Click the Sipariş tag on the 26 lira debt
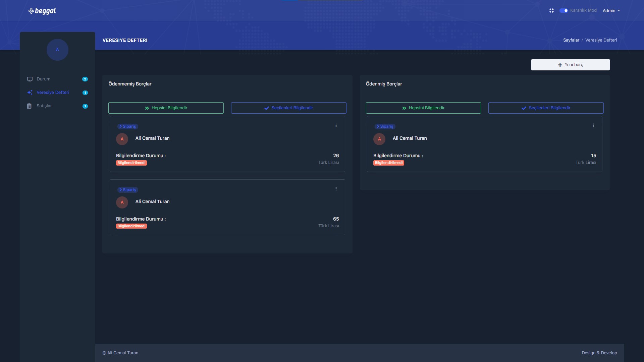This screenshot has width=644, height=362. [x=127, y=126]
